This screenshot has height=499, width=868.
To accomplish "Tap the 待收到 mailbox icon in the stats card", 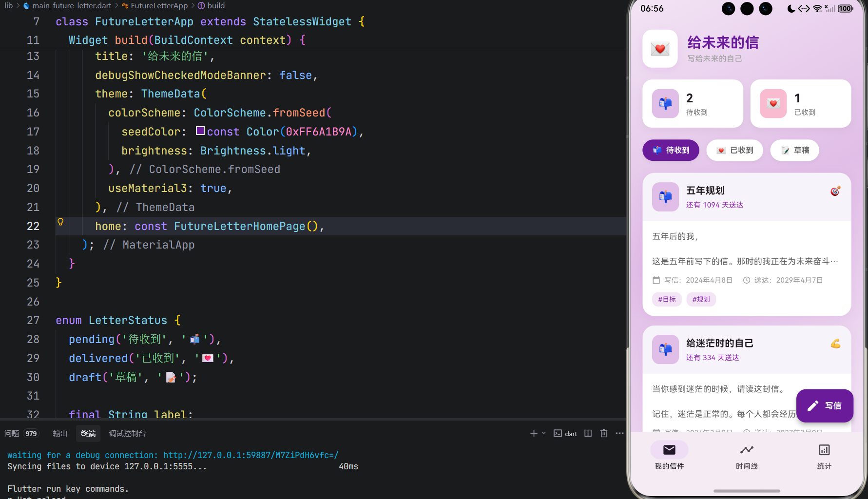I will coord(665,103).
